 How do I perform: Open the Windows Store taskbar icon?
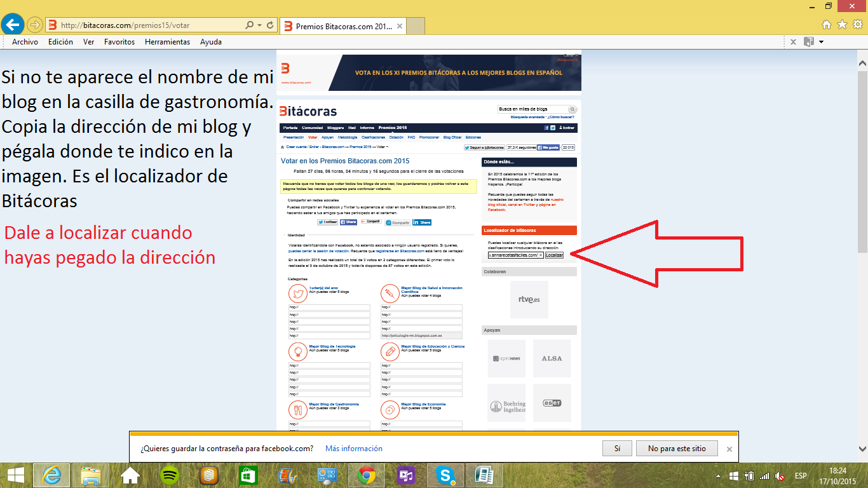(x=248, y=475)
